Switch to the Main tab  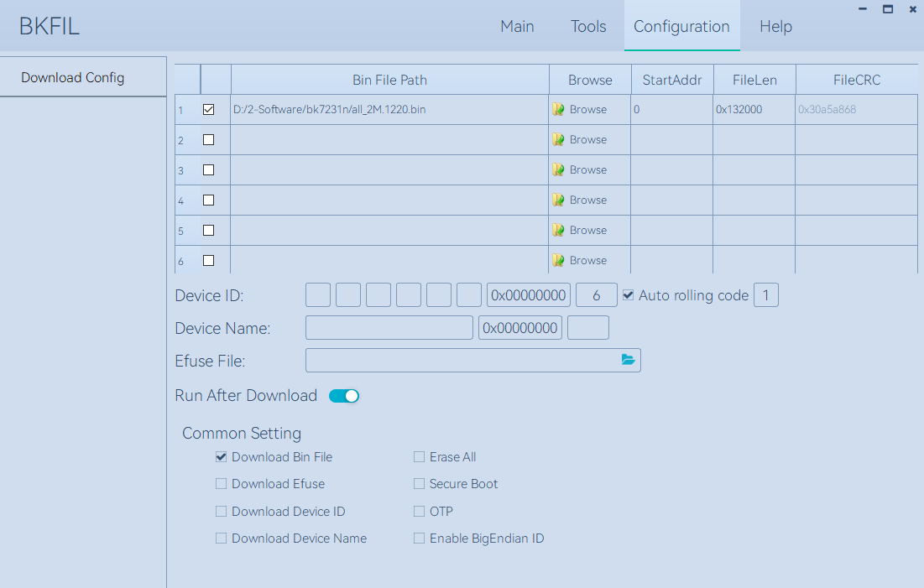[x=517, y=27]
